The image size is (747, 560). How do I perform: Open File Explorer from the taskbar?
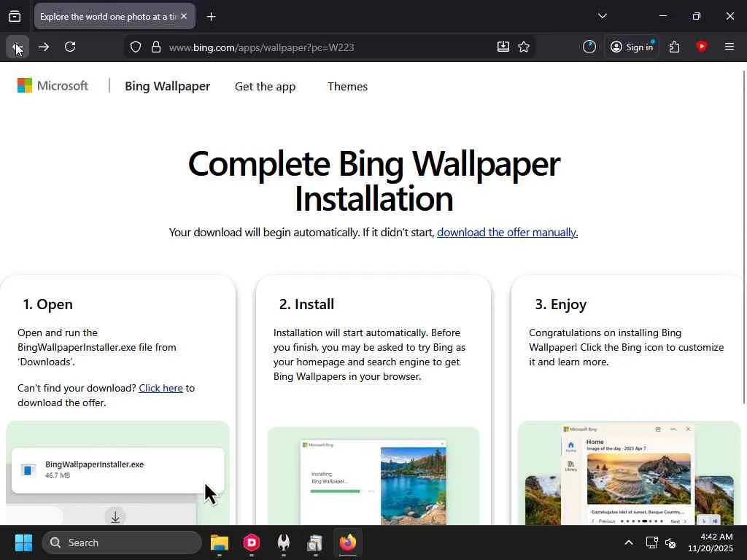(220, 542)
